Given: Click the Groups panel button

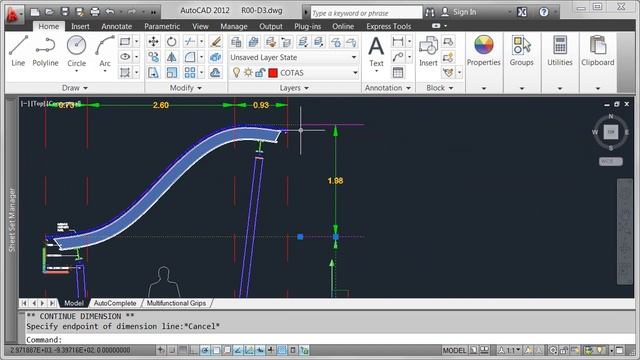Looking at the screenshot, I should pyautogui.click(x=522, y=51).
